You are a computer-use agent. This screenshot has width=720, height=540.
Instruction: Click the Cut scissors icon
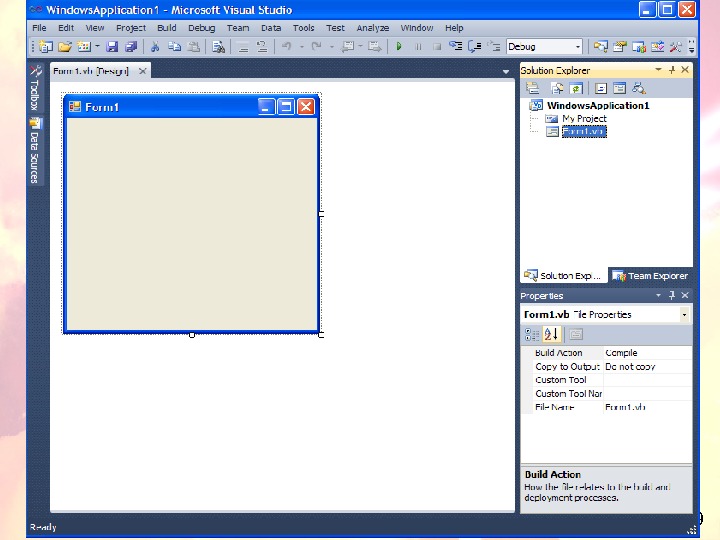click(x=155, y=46)
